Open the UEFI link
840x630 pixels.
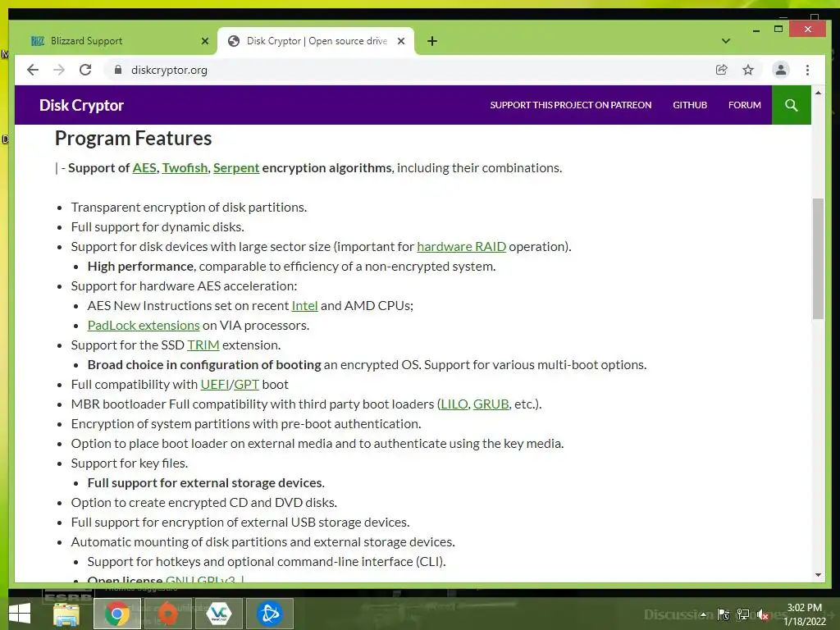(215, 384)
